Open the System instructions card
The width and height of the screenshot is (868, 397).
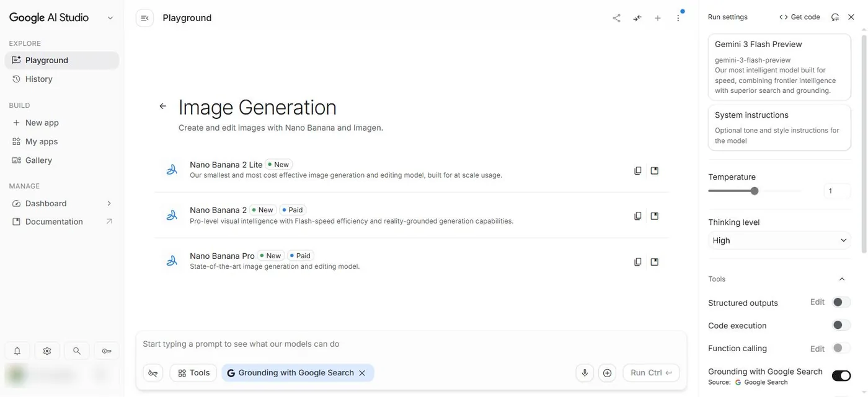click(x=779, y=127)
